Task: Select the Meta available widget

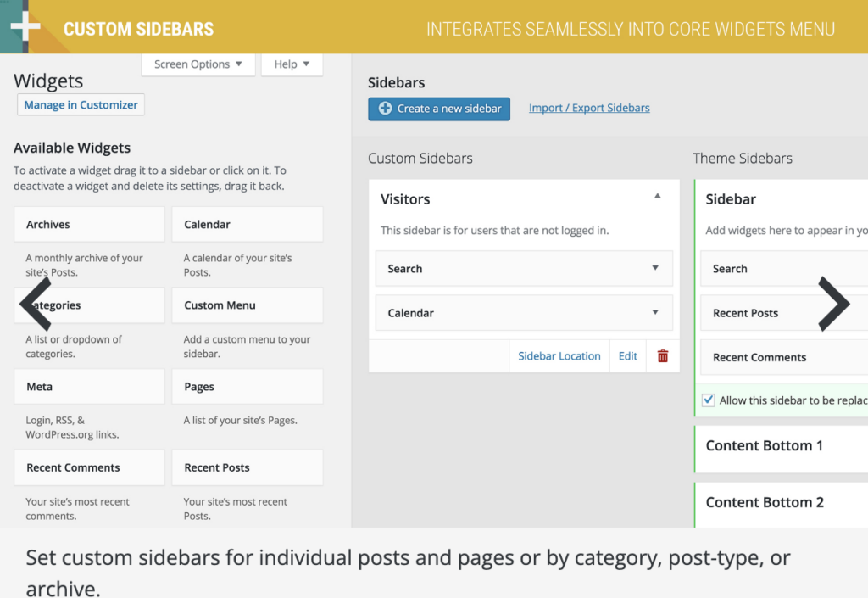Action: pos(89,387)
